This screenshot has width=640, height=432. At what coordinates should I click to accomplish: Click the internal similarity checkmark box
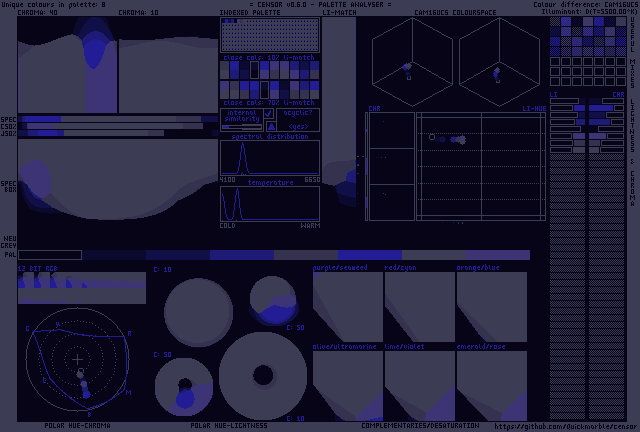click(x=268, y=115)
